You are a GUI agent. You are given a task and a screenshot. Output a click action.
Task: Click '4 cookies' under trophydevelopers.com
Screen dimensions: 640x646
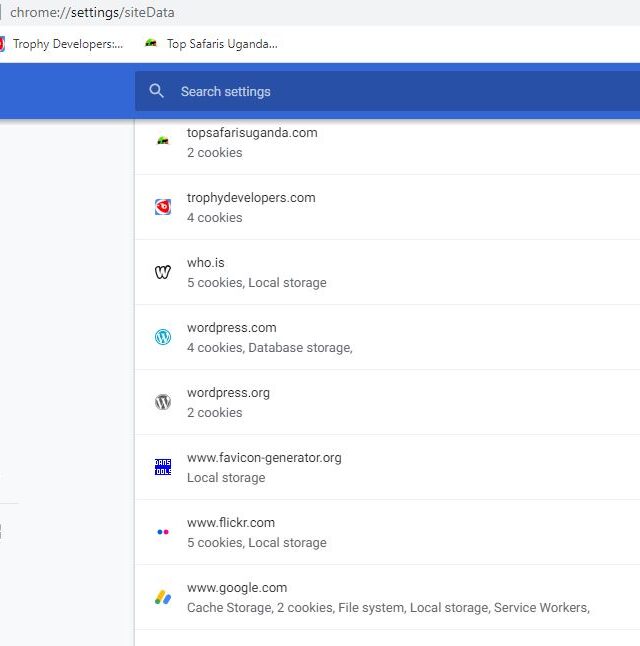[x=214, y=218]
